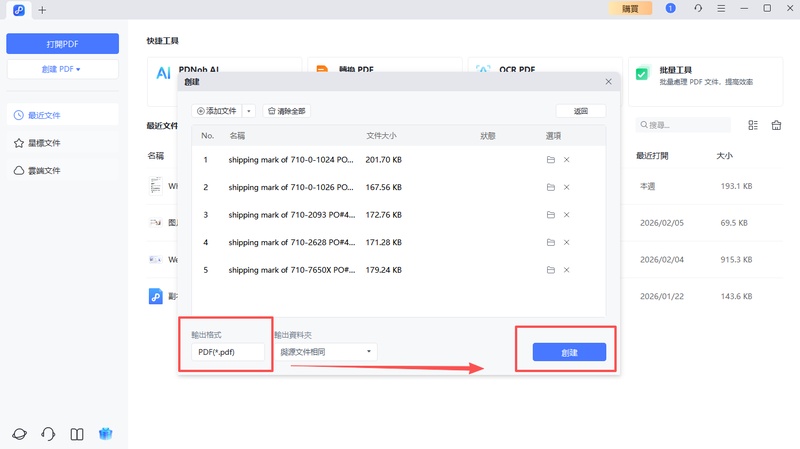Expand the 與源文件相同 output folder dropdown
This screenshot has width=800, height=449.
point(327,352)
